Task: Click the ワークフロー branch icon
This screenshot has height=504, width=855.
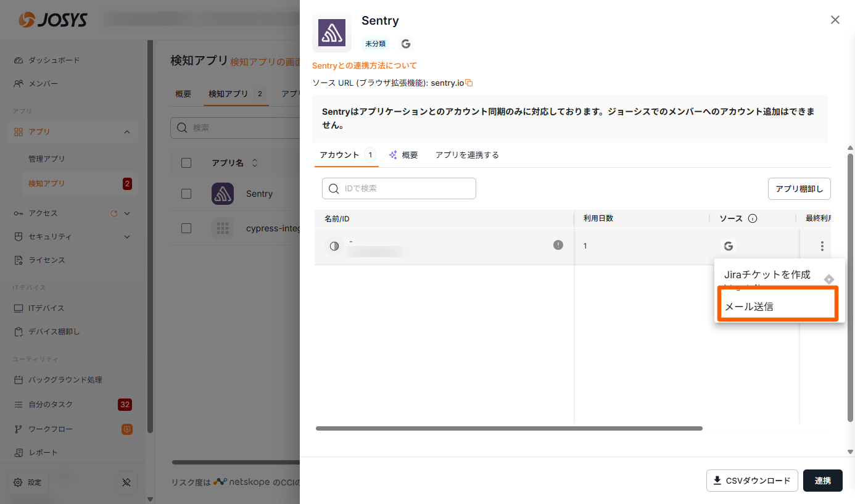Action: pos(18,429)
